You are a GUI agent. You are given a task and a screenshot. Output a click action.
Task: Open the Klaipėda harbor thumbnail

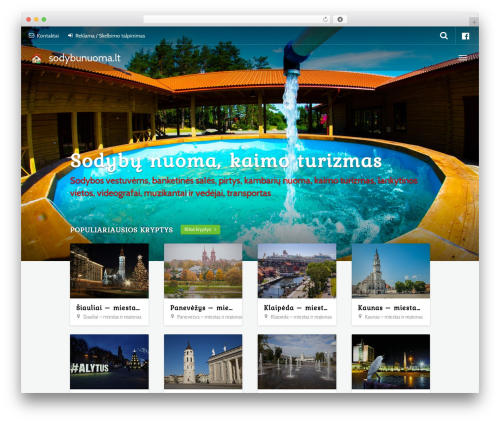coord(297,271)
